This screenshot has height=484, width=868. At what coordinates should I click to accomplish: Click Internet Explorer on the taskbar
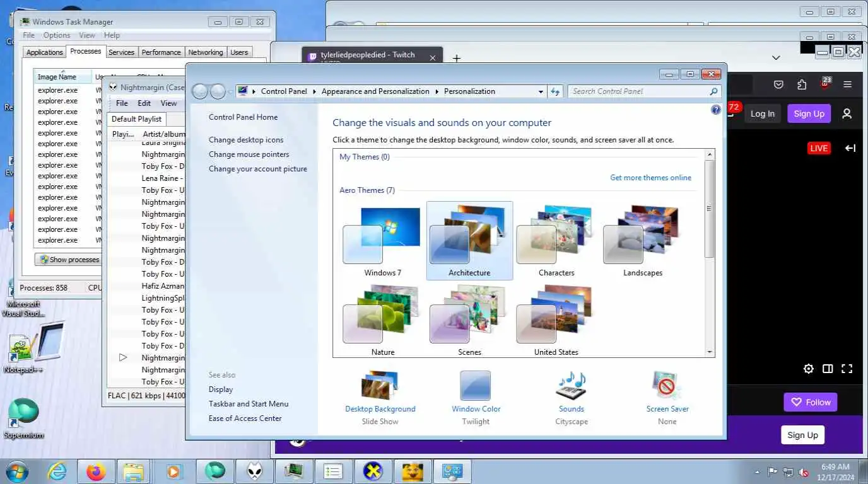[57, 471]
